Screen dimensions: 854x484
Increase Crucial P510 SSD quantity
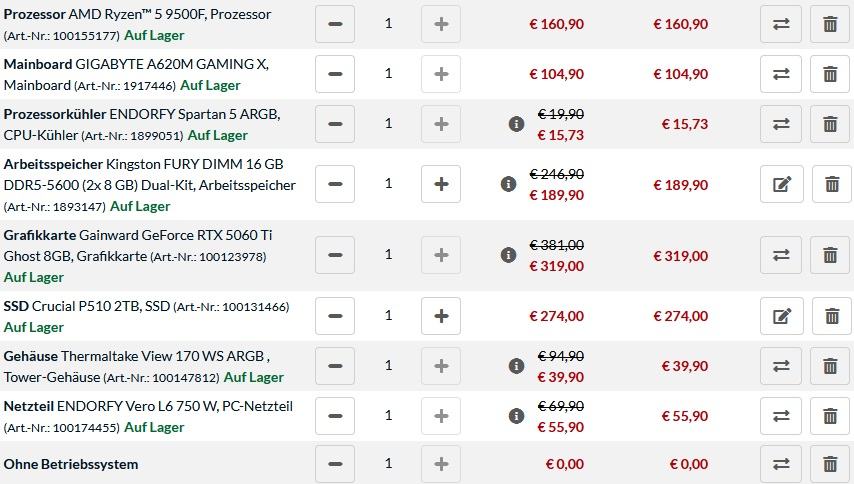441,316
